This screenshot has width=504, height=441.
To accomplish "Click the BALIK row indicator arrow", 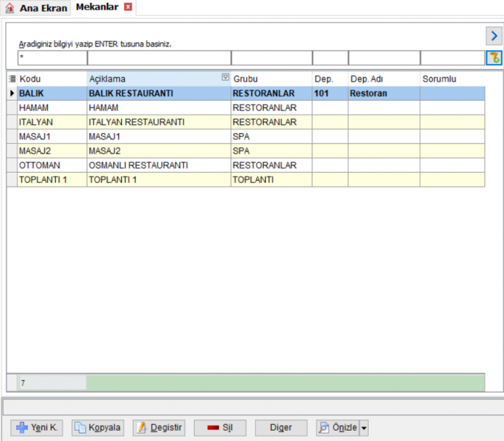I will pyautogui.click(x=12, y=93).
